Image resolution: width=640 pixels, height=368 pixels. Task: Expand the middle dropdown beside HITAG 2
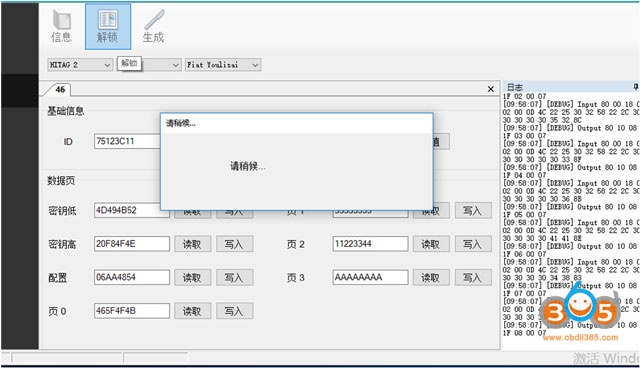click(x=176, y=65)
